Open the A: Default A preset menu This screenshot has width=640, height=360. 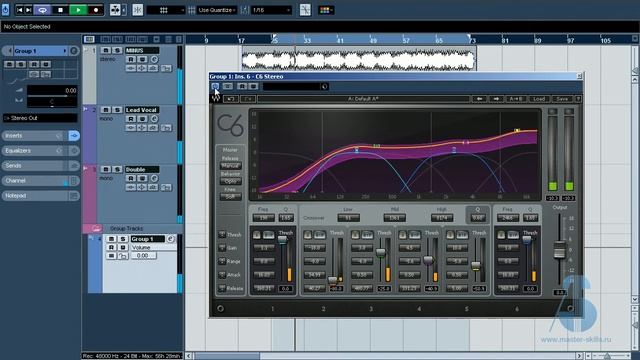pos(363,99)
